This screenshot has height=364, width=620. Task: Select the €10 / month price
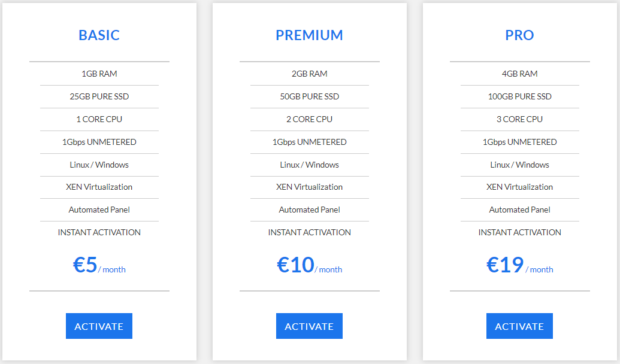point(309,265)
